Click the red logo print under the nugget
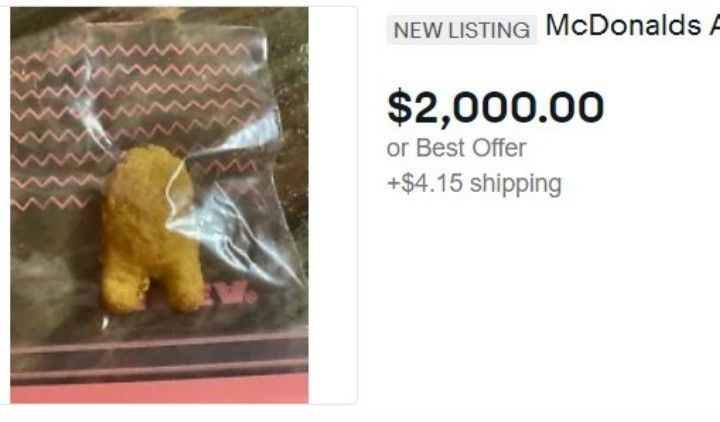This screenshot has height=422, width=720. point(230,294)
